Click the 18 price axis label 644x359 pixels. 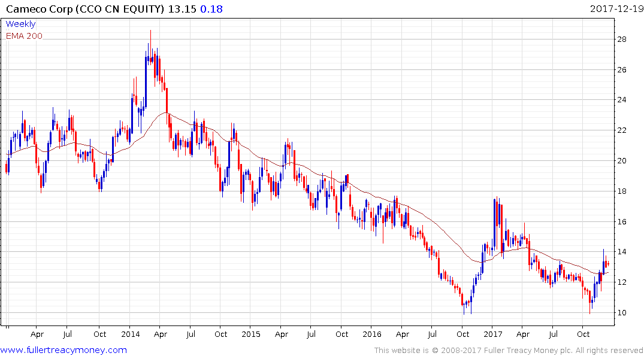click(623, 191)
